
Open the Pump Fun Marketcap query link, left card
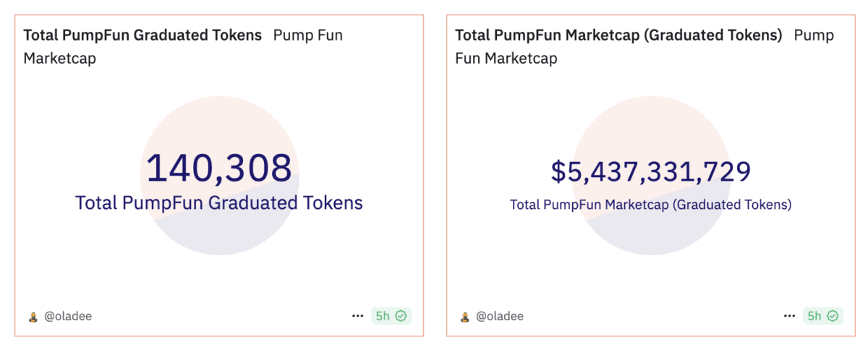(x=183, y=46)
